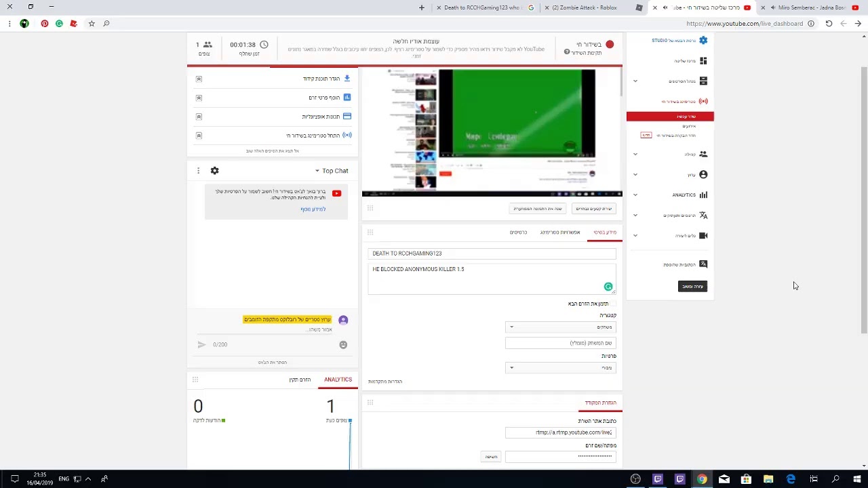
Task: Click the send arrow icon in chat
Action: 201,344
